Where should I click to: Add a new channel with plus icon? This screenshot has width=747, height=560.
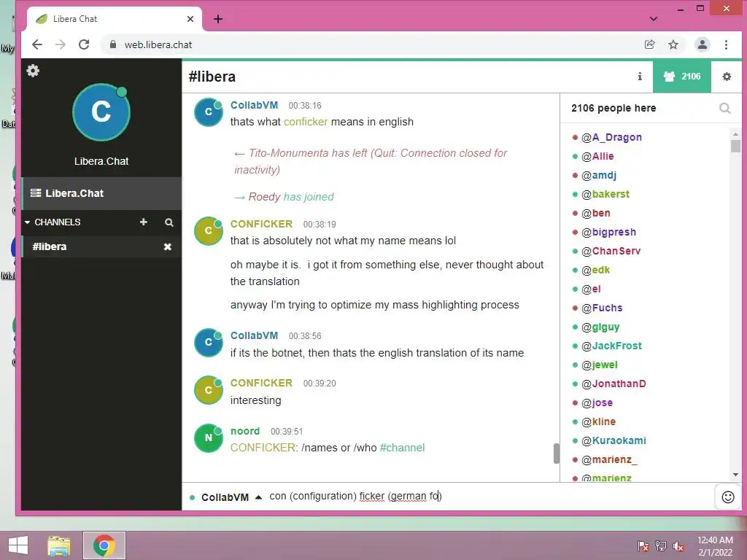coord(144,222)
